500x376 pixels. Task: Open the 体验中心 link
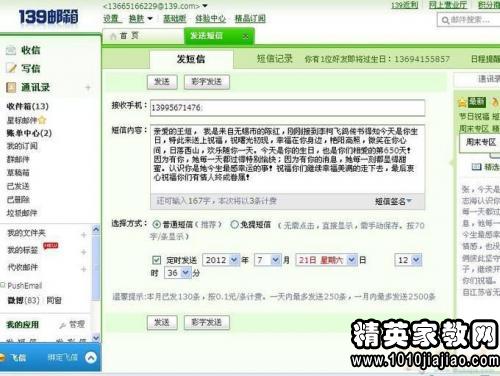(x=210, y=19)
